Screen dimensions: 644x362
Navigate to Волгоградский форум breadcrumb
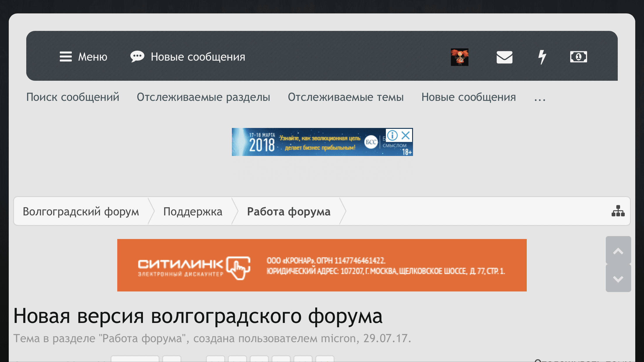coord(81,211)
